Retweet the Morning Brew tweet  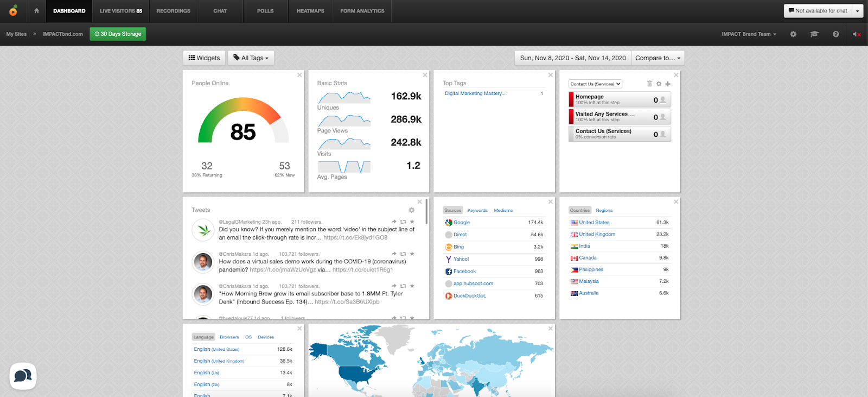click(403, 286)
